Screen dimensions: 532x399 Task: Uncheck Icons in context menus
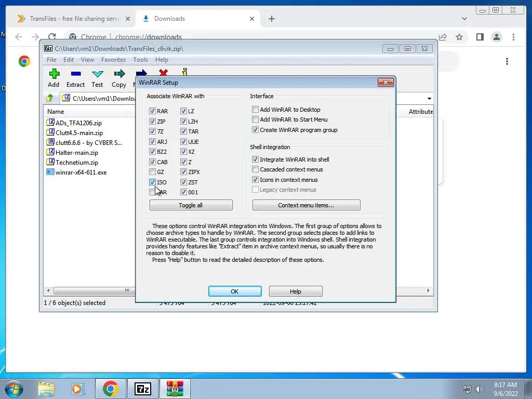coord(255,179)
